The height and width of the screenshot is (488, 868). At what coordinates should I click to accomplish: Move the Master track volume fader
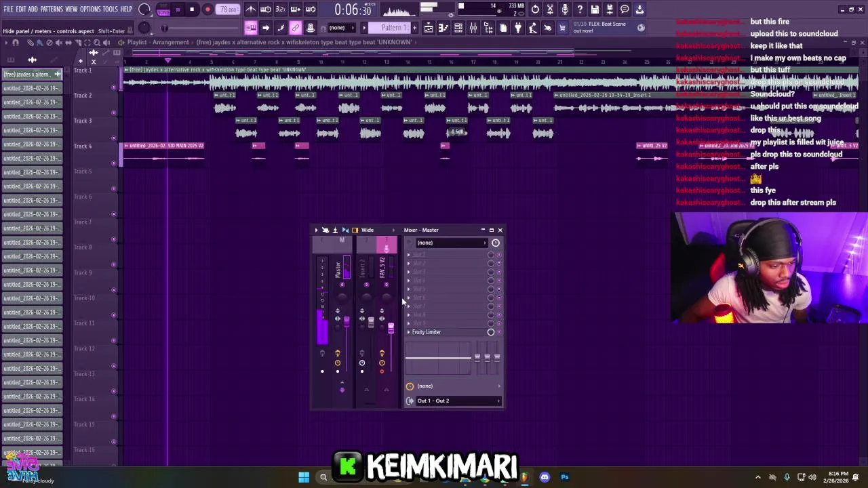pos(347,321)
